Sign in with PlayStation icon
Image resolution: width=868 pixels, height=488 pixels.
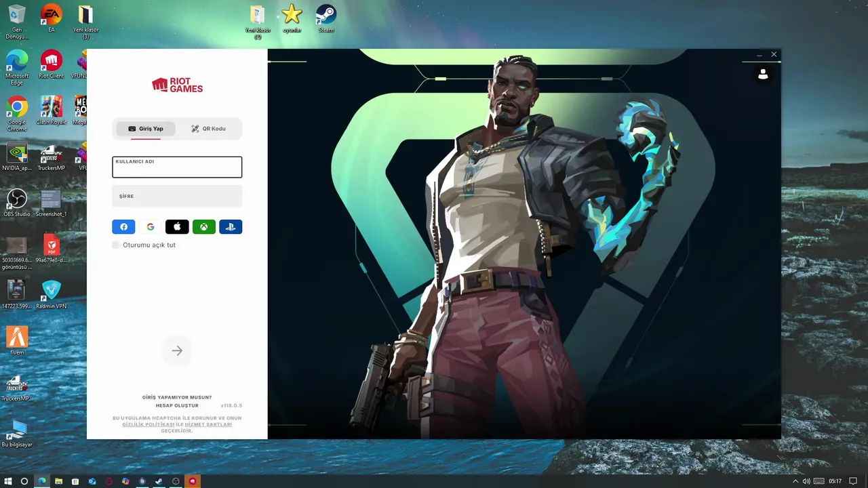231,227
